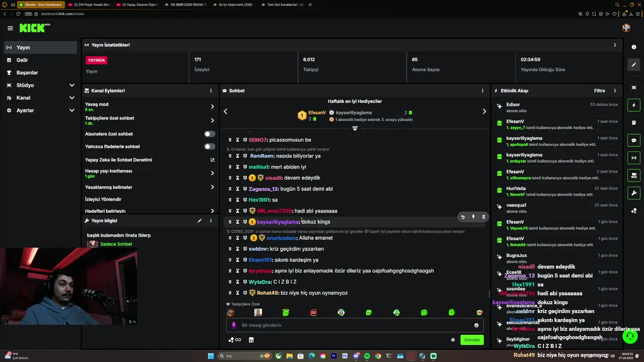This screenshot has width=644, height=362.
Task: Click the reply icon on kayseriliyaglama's message
Action: click(x=462, y=217)
